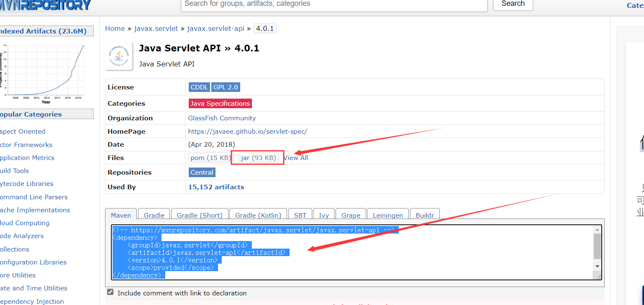Open the GlassFish Community organization link
Viewport: 644px width, 305px height.
[222, 118]
